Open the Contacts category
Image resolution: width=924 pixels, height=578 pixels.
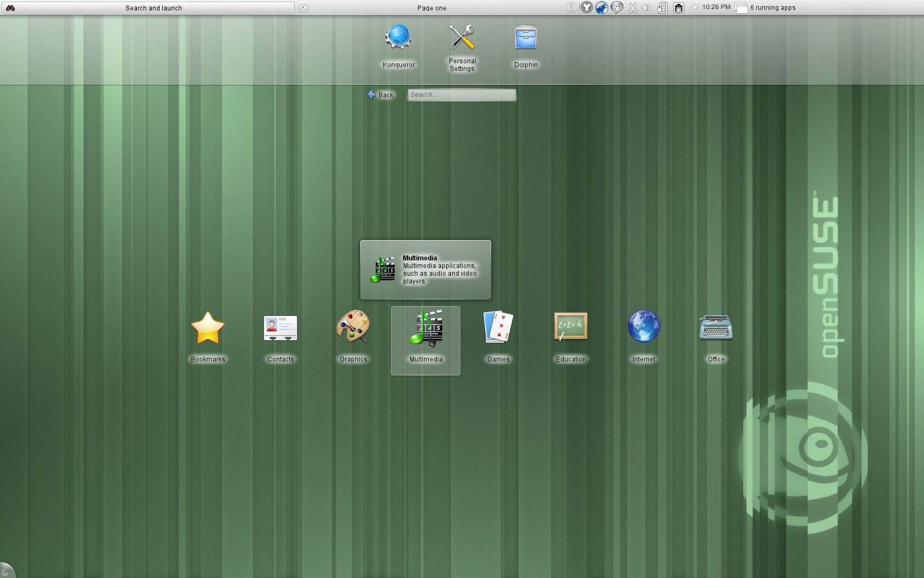tap(280, 337)
